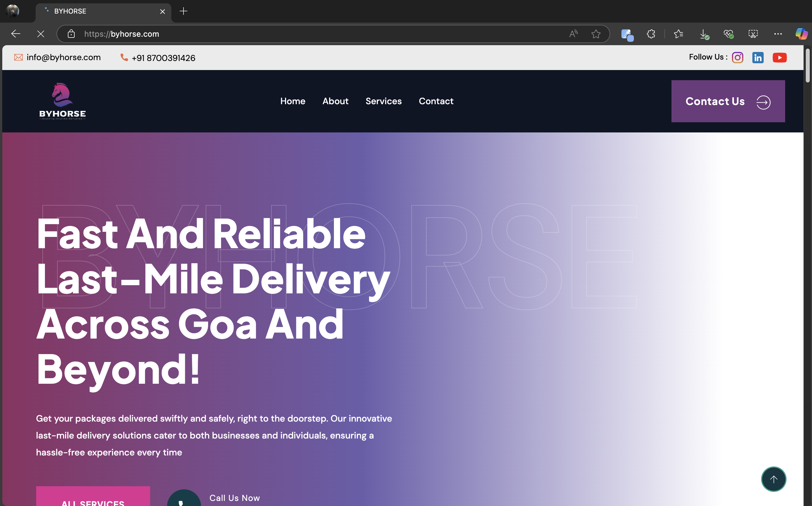Open a new browser tab

tap(183, 11)
